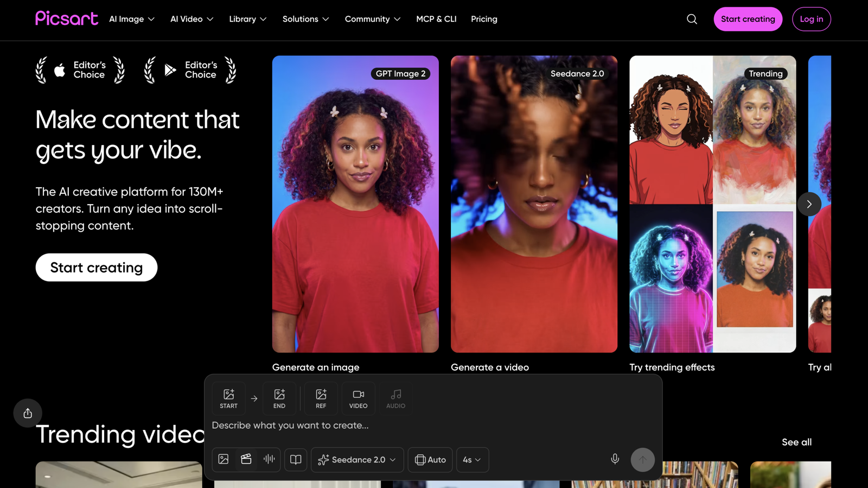Image resolution: width=868 pixels, height=488 pixels.
Task: Open the GPT Image 2 card image
Action: point(355,204)
